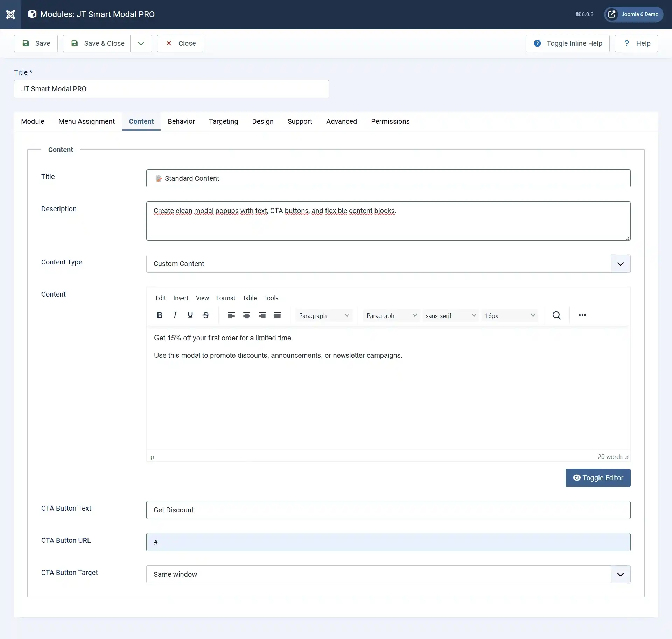Switch to the Design tab
The width and height of the screenshot is (672, 639).
click(x=262, y=121)
